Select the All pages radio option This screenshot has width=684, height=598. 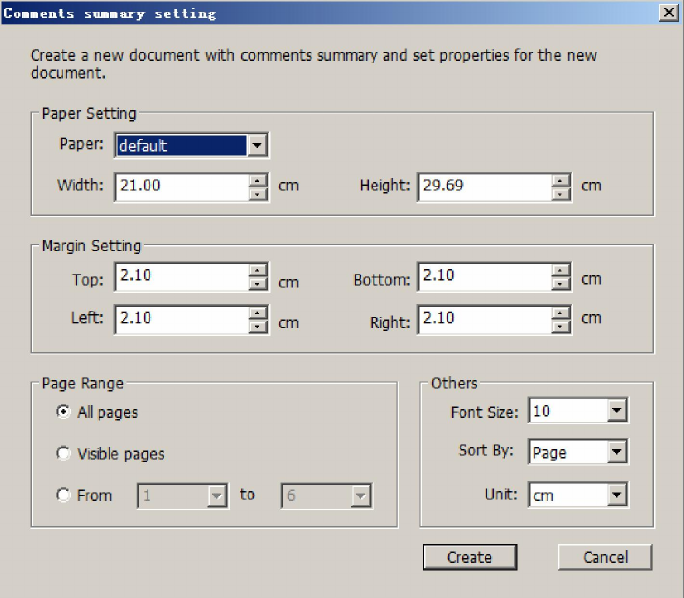(64, 412)
